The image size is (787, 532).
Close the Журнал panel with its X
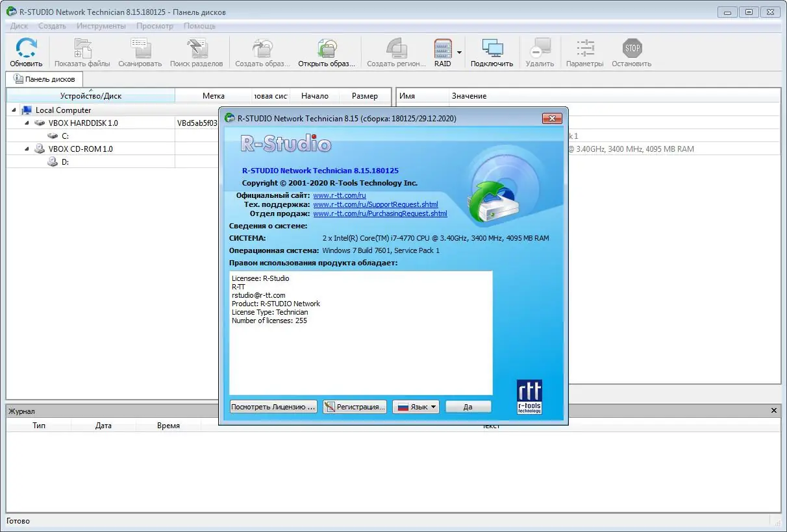coord(773,410)
